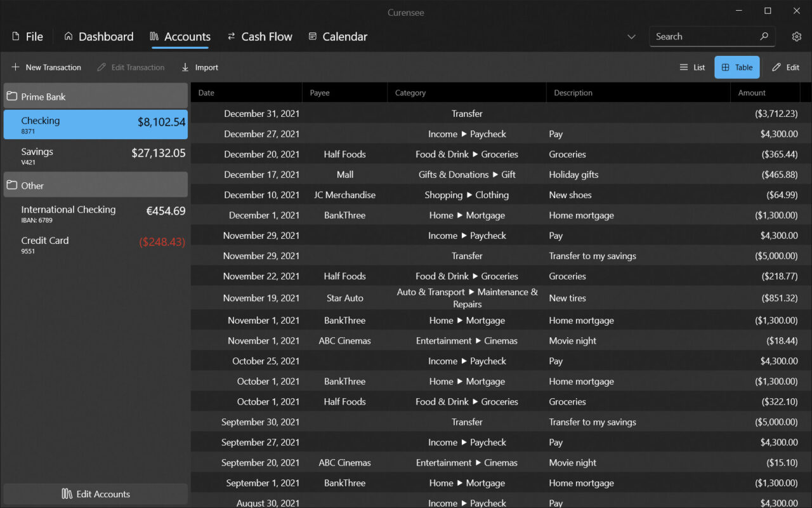Select the International Checking account
The height and width of the screenshot is (508, 812).
click(x=96, y=213)
